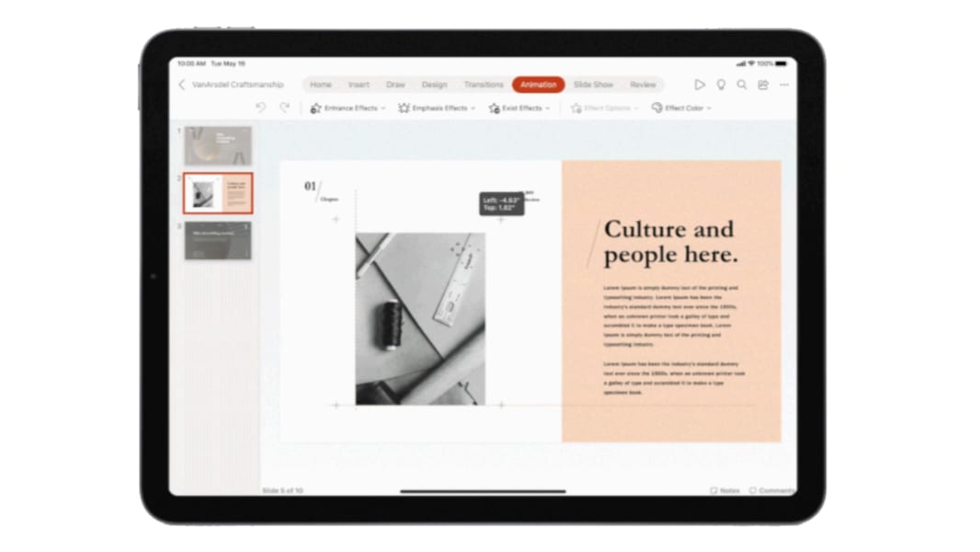Click the battery indicator in status bar

coord(781,63)
